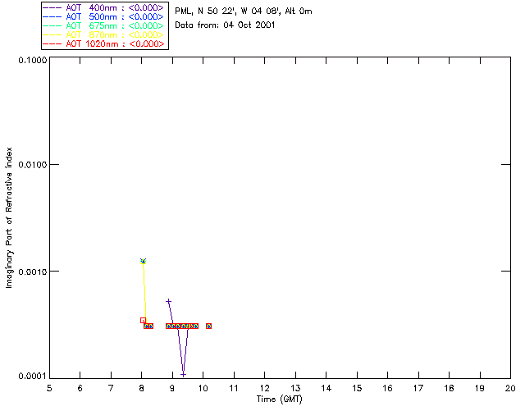The width and height of the screenshot is (525, 420).
Task: Click the 'Data from: 04 Oct 2001' label
Action: coord(225,25)
